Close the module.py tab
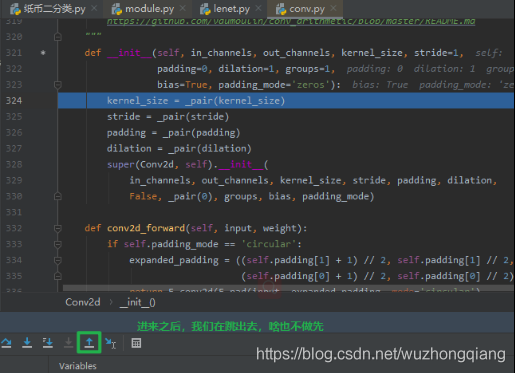The image size is (515, 373). (x=183, y=8)
